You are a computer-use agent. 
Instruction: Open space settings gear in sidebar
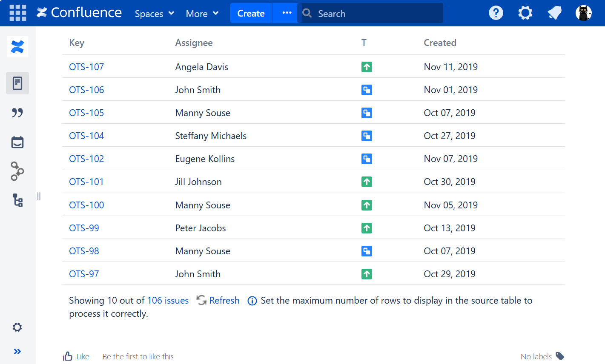(x=17, y=327)
